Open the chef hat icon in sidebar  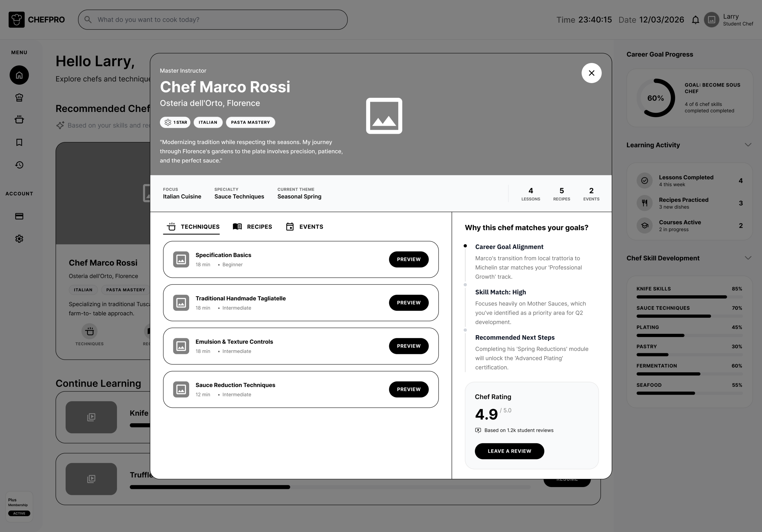click(19, 98)
